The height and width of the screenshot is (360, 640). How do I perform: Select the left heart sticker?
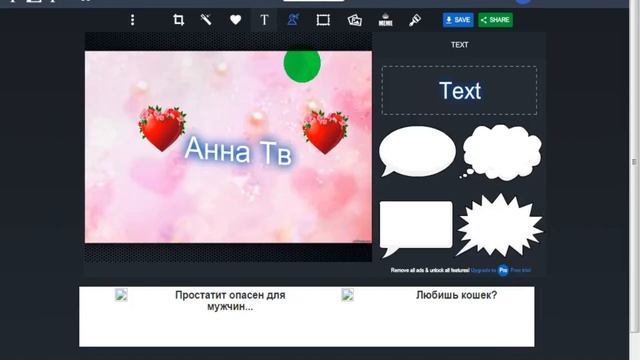point(162,128)
